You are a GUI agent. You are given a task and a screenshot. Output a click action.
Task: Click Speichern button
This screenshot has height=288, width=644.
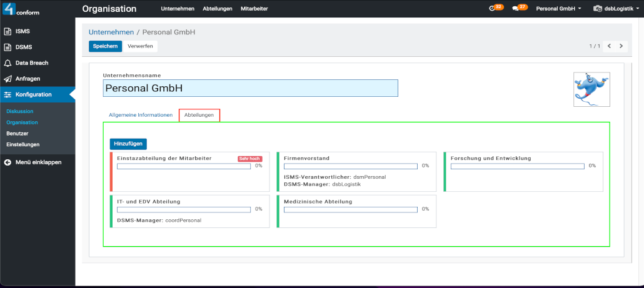point(105,46)
